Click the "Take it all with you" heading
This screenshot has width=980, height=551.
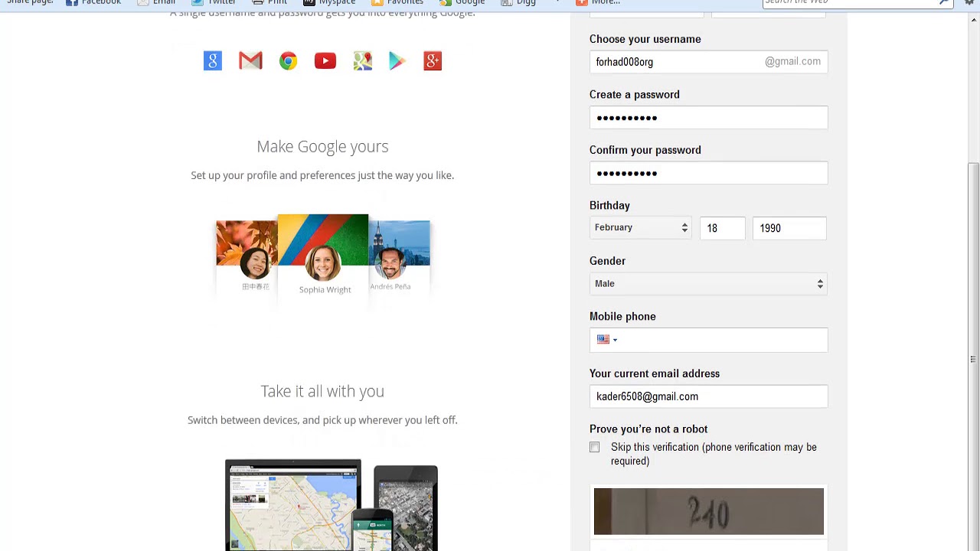tap(322, 391)
